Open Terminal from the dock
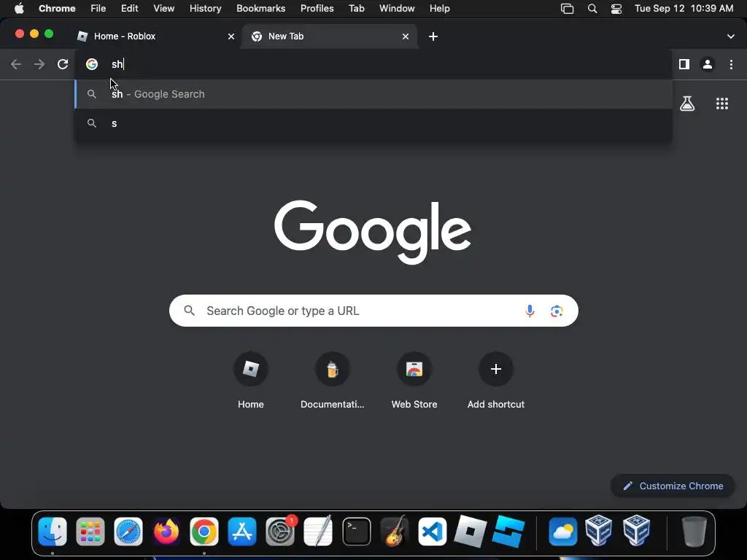 pos(356,532)
